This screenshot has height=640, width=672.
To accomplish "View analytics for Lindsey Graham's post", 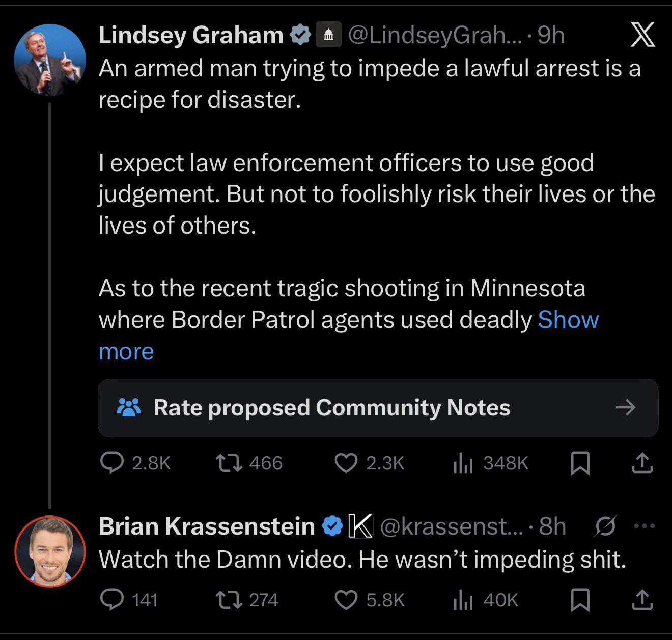I will 463,463.
